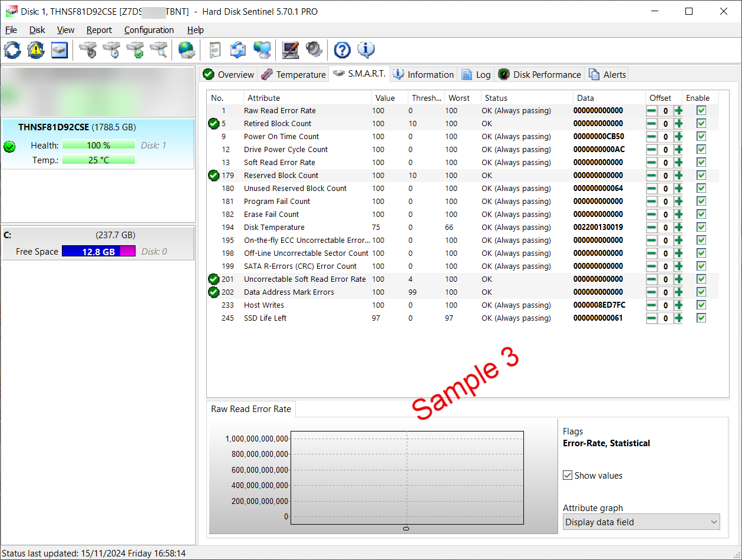Viewport: 742px width, 560px height.
Task: Open the Disk menu
Action: pos(37,30)
